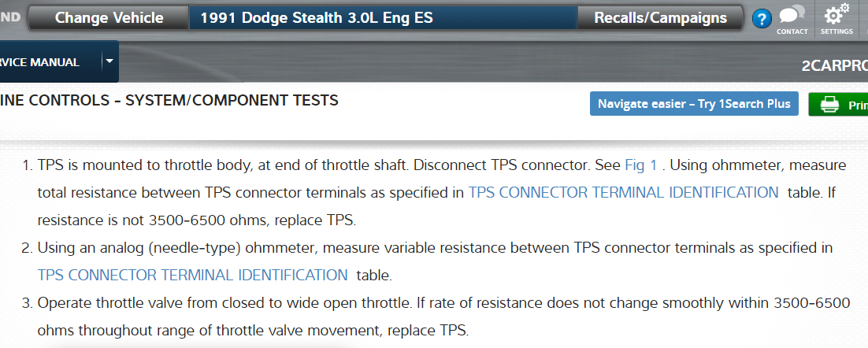The image size is (868, 348).
Task: Click the list number 1 marker
Action: 26,165
